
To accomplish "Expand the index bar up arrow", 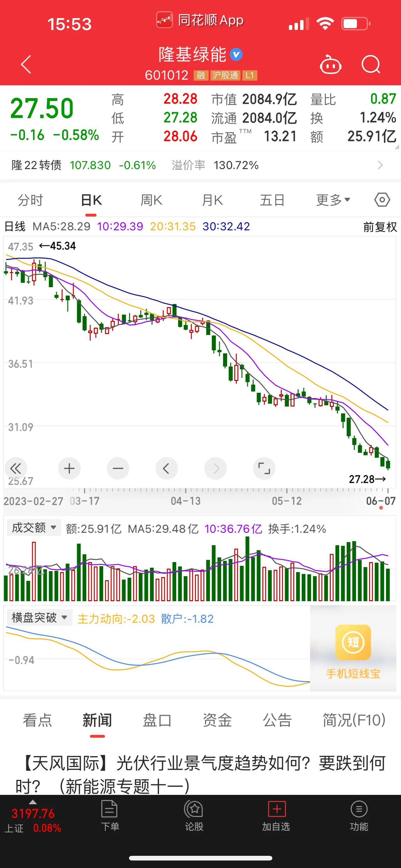I will point(33,802).
